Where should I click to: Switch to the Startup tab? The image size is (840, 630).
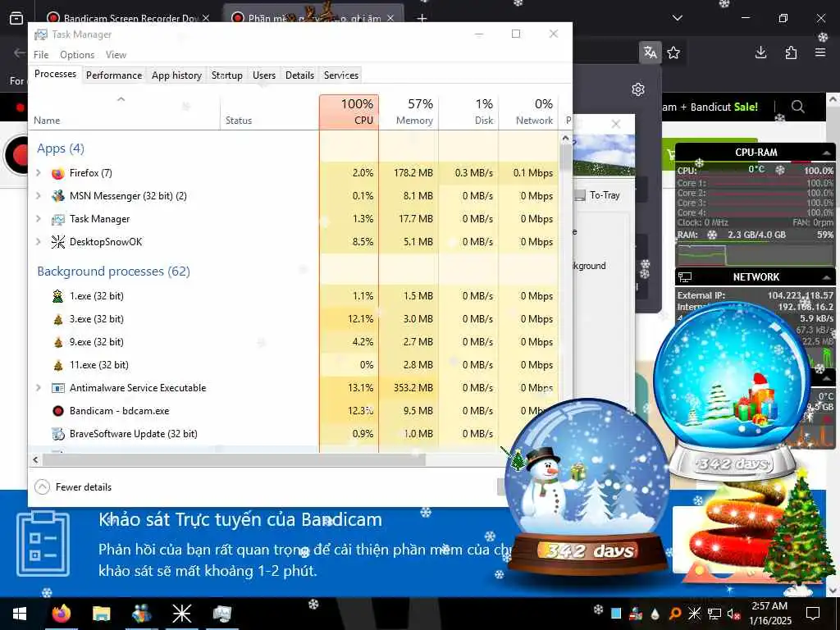click(x=226, y=75)
